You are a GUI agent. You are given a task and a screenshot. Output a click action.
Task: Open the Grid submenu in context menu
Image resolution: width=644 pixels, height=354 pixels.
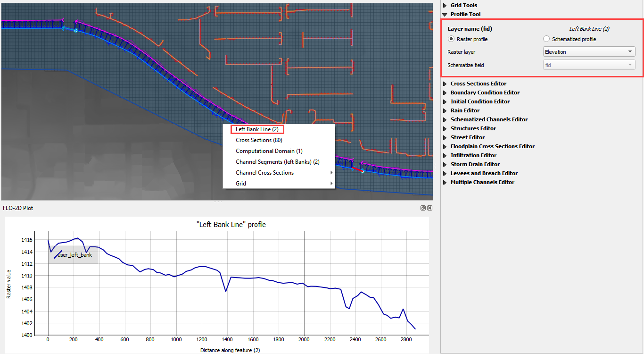(241, 184)
